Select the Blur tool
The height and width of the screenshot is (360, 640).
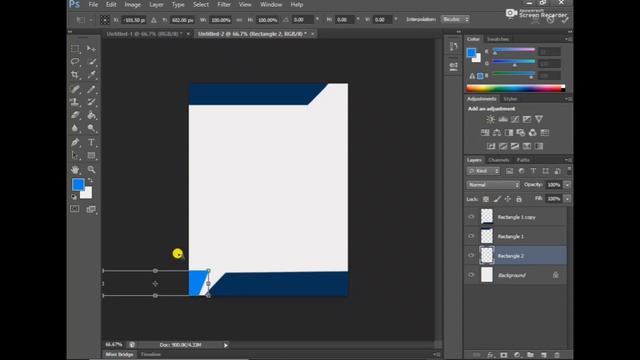[75, 128]
